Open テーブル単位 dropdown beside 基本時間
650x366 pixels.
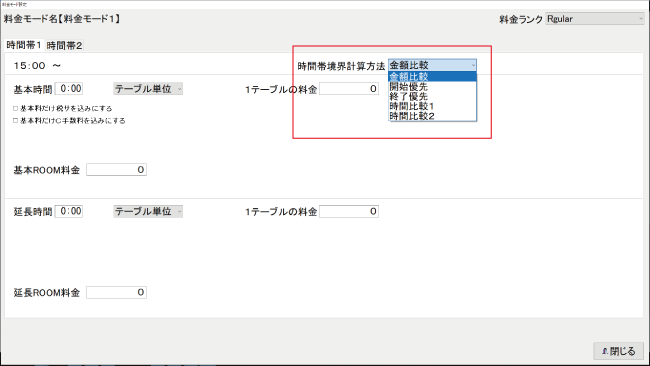[148, 89]
